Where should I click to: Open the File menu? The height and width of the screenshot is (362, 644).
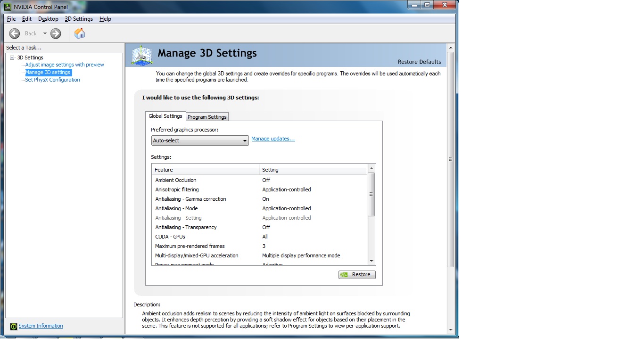(11, 19)
